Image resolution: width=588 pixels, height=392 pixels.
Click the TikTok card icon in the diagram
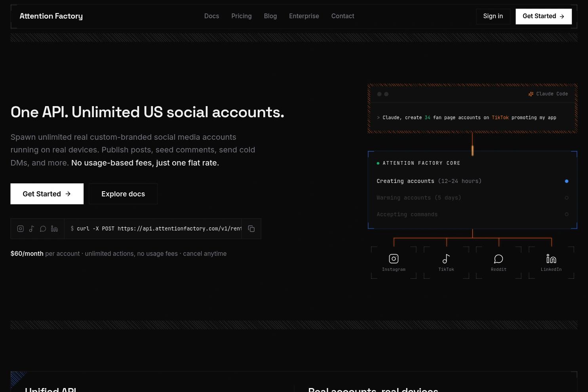point(446,259)
